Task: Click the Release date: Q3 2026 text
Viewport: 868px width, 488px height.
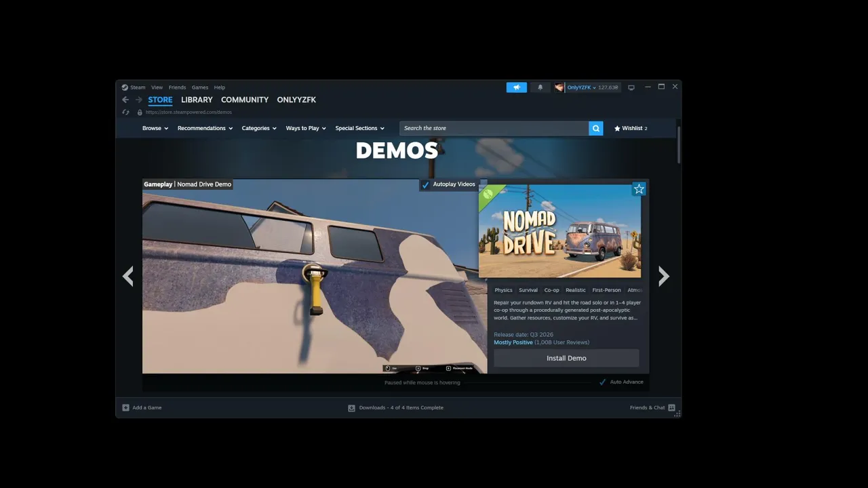Action: 524,335
